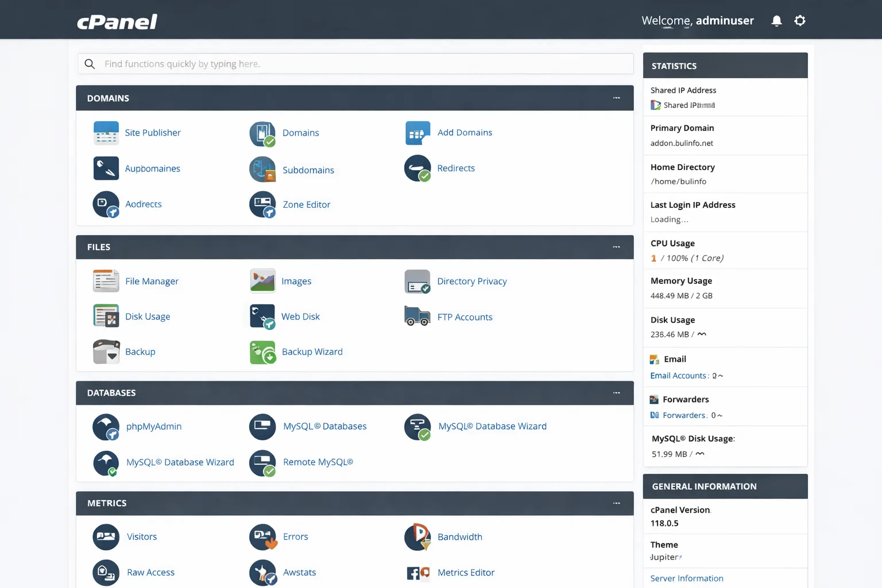Screen dimensions: 882x588
Task: Select the Jupiter theme value
Action: point(664,557)
